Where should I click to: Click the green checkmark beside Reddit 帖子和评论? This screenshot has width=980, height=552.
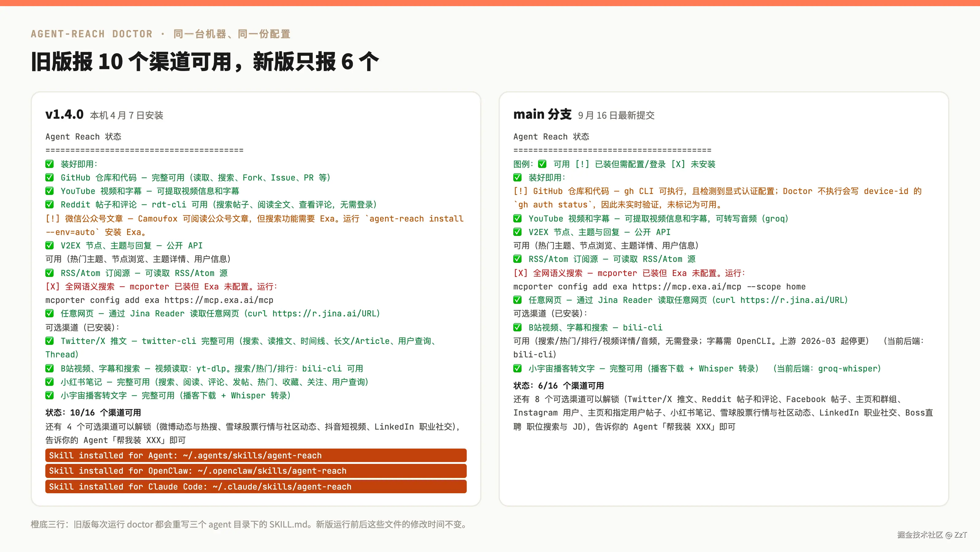(49, 204)
